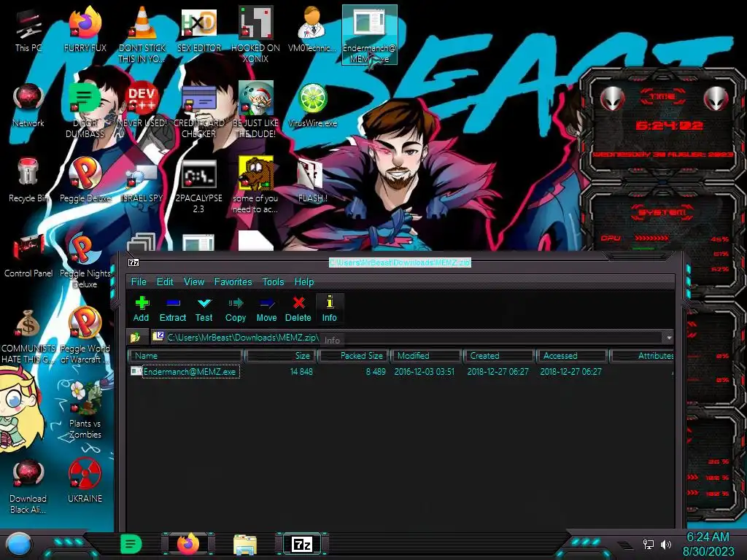Open the File menu in 7-Zip

pyautogui.click(x=139, y=282)
